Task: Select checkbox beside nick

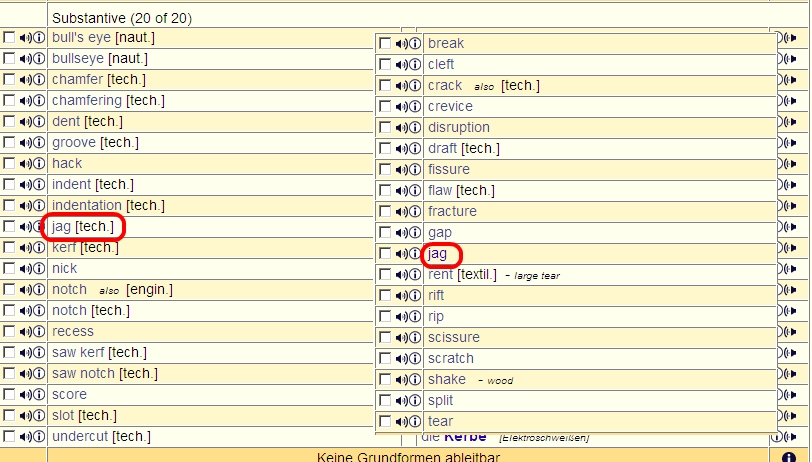Action: click(x=9, y=268)
